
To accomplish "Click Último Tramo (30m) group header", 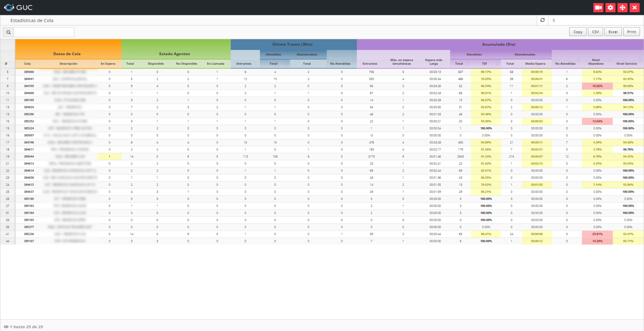I will coord(292,44).
